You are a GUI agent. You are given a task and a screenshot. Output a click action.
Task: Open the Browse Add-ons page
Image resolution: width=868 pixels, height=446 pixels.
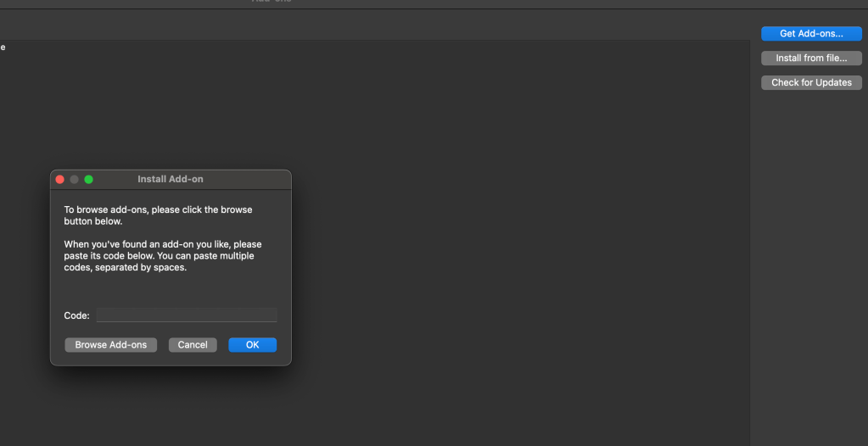110,345
